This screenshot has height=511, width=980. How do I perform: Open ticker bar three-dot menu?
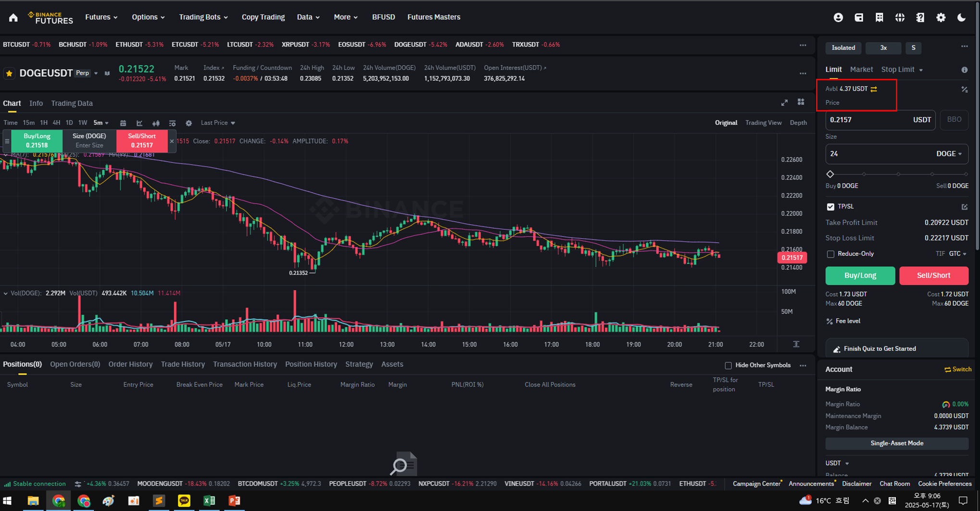coord(803,45)
